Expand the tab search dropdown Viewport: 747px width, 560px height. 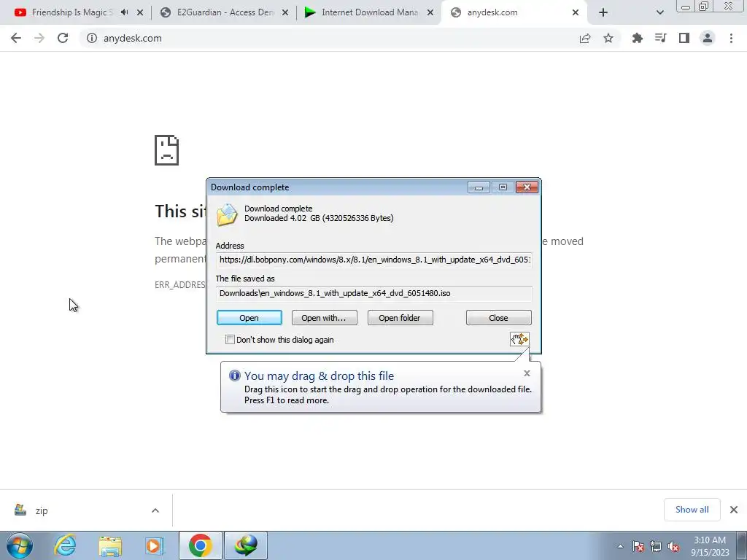coord(659,13)
